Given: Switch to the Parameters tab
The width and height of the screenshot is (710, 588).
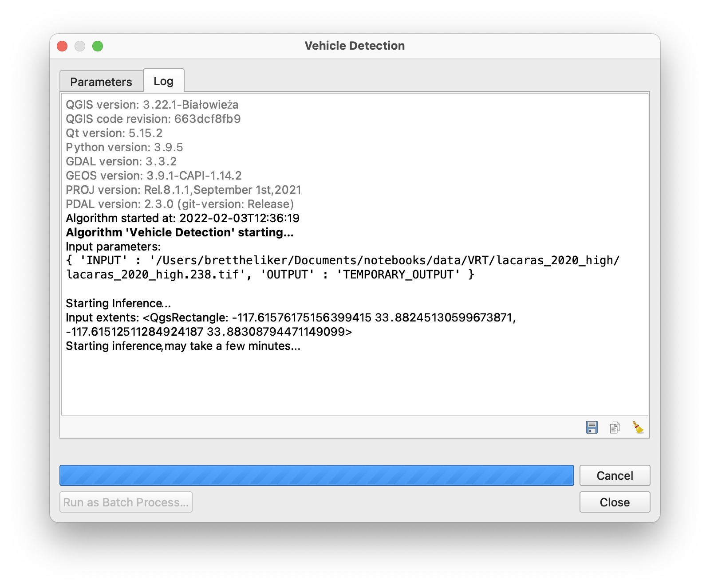Looking at the screenshot, I should (101, 82).
